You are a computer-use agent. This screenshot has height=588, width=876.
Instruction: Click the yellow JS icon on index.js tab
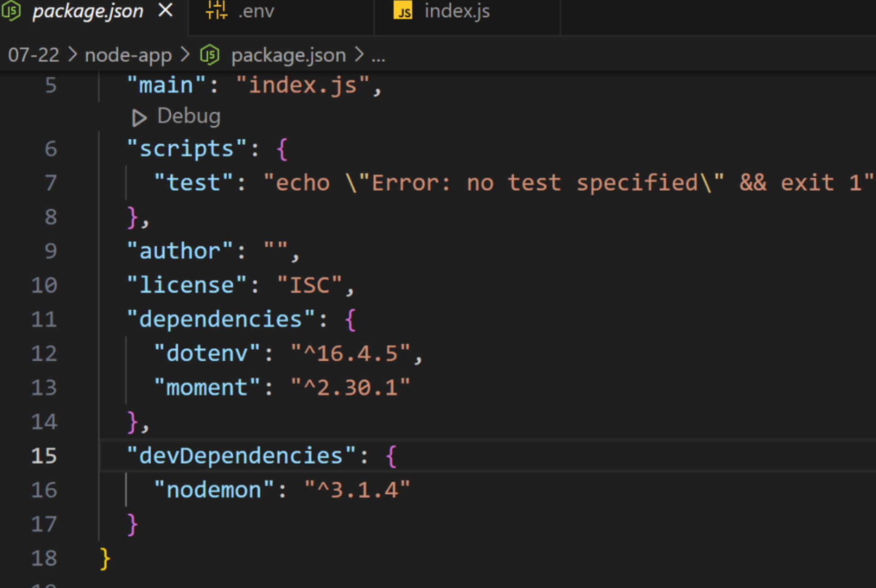403,11
